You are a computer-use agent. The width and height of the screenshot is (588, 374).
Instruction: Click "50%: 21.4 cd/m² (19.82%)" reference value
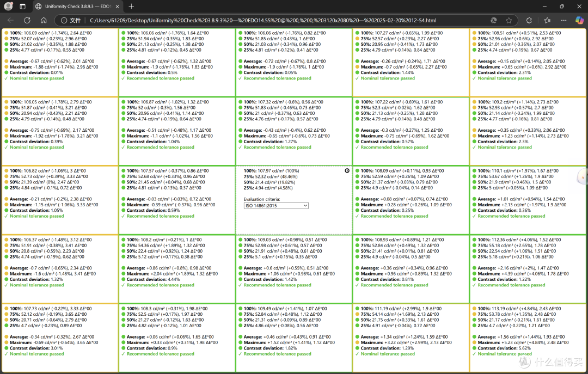coord(269,182)
